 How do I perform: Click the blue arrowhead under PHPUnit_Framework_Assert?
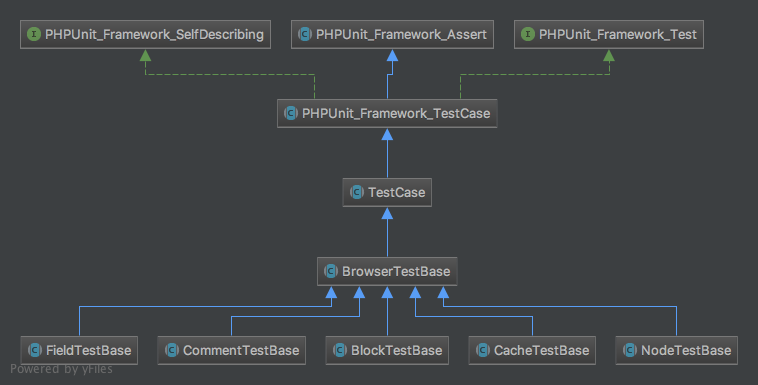[393, 55]
